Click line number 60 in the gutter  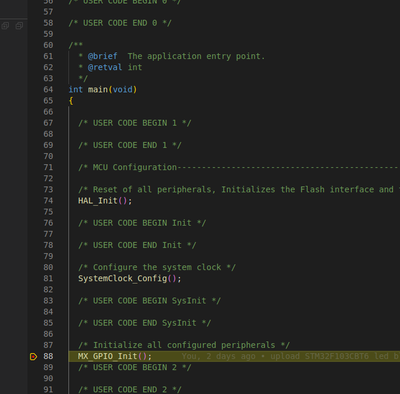48,45
